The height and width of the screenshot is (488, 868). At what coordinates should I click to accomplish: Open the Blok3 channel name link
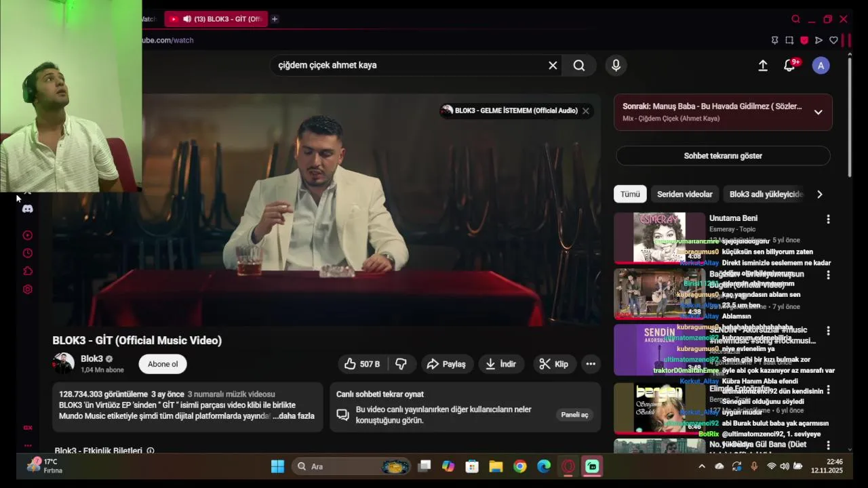click(x=92, y=359)
